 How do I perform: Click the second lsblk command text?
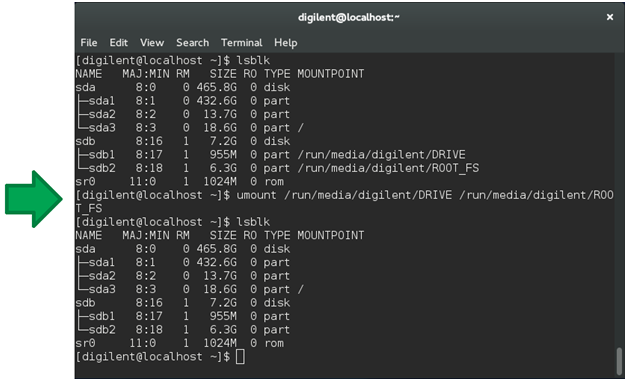[x=253, y=222]
